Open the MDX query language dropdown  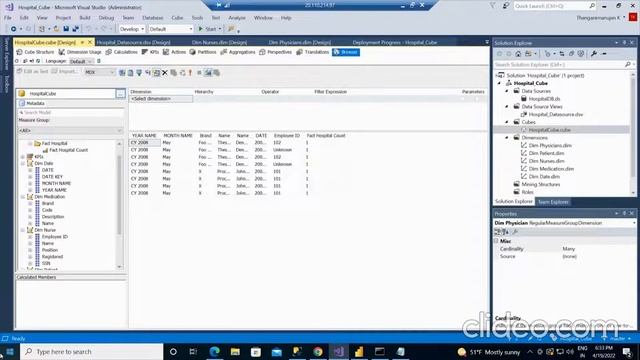[x=100, y=72]
